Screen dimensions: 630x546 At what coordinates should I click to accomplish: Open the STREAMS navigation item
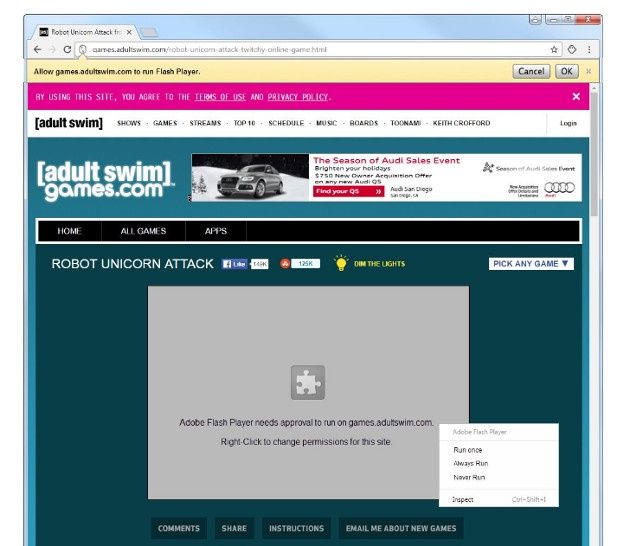point(205,123)
